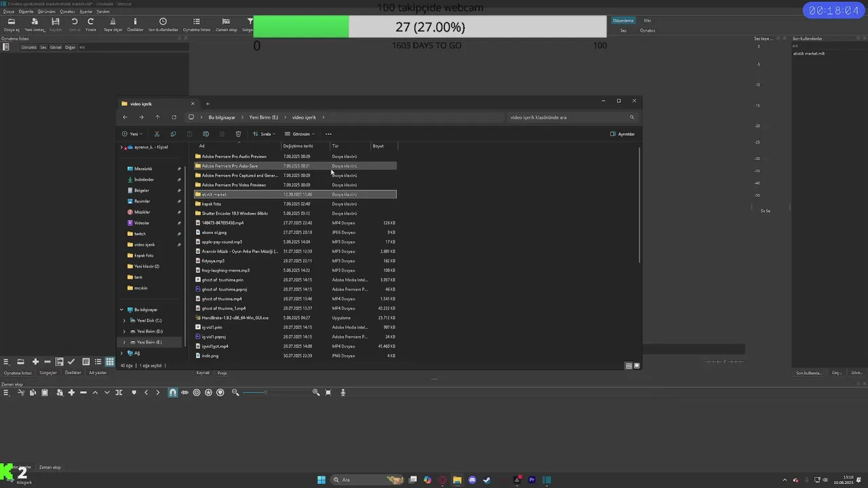The height and width of the screenshot is (488, 868).
Task: Open Son kullanılanlar recent toolbar icon
Action: point(163,25)
